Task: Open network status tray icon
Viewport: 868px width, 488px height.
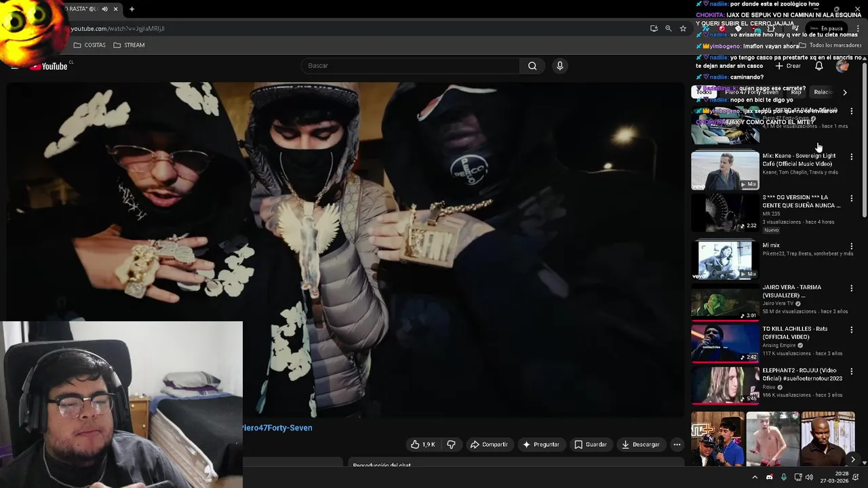Action: click(x=798, y=477)
